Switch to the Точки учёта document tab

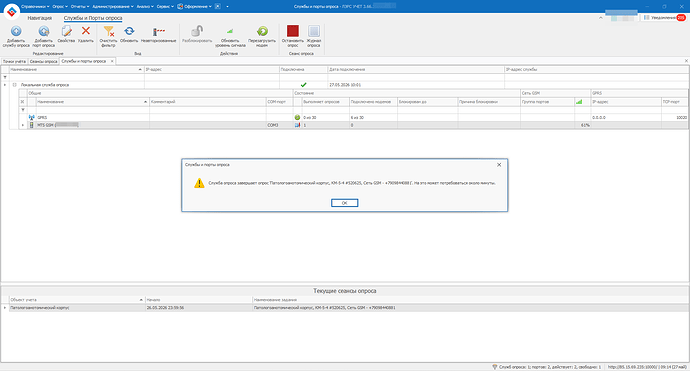[14, 62]
